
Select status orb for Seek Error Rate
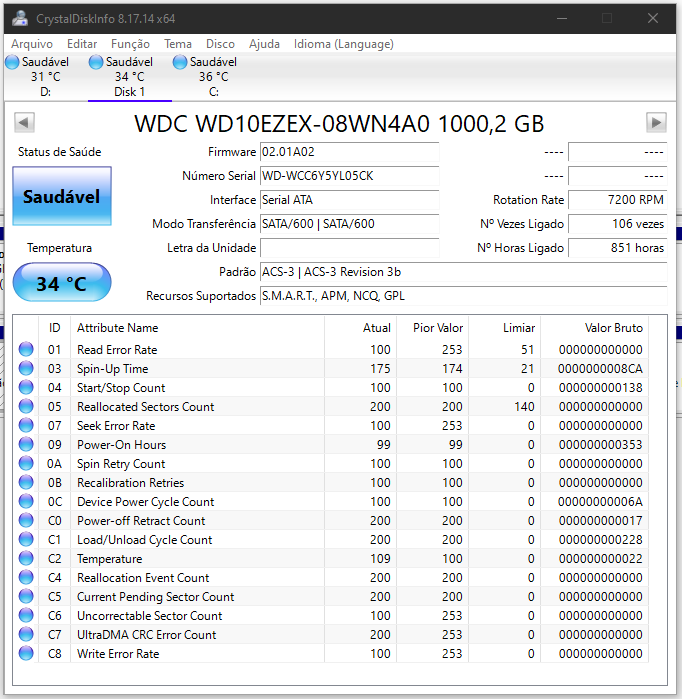pyautogui.click(x=26, y=425)
